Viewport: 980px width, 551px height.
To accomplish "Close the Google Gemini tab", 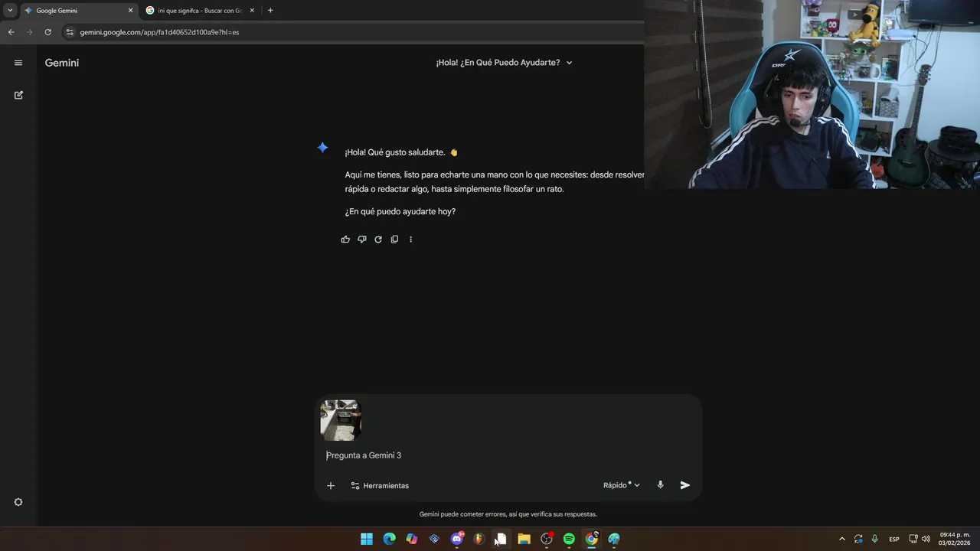I will 130,11.
